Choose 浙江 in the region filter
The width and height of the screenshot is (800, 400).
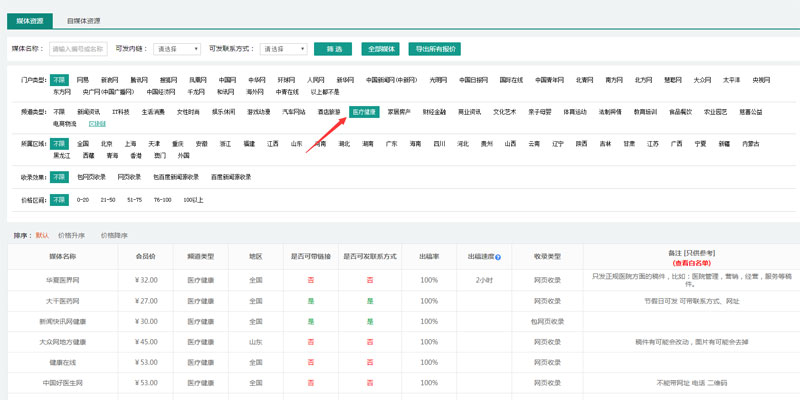(x=226, y=144)
